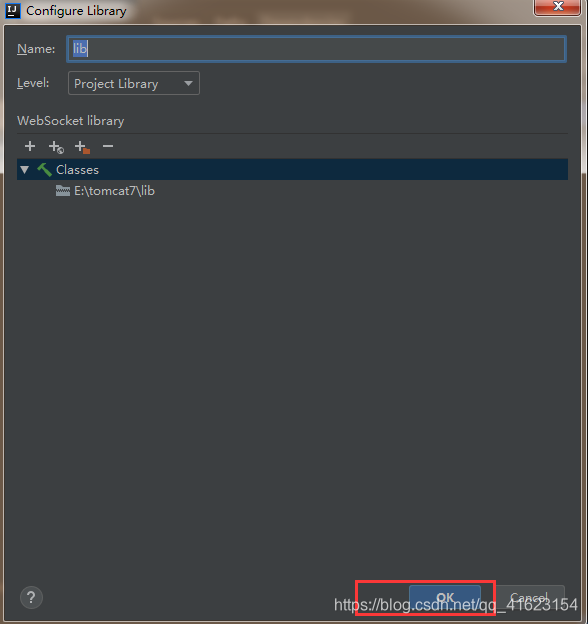The height and width of the screenshot is (624, 588).
Task: Confirm the library with OK
Action: 445,597
